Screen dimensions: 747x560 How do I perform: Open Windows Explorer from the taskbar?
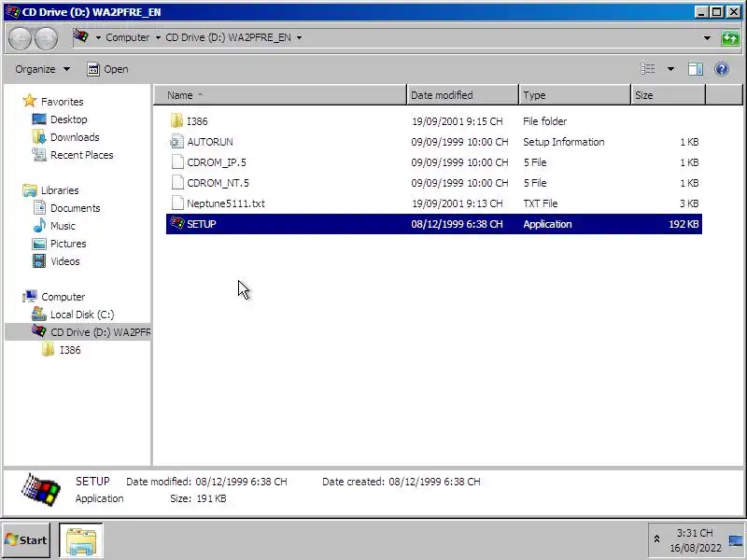pos(81,540)
